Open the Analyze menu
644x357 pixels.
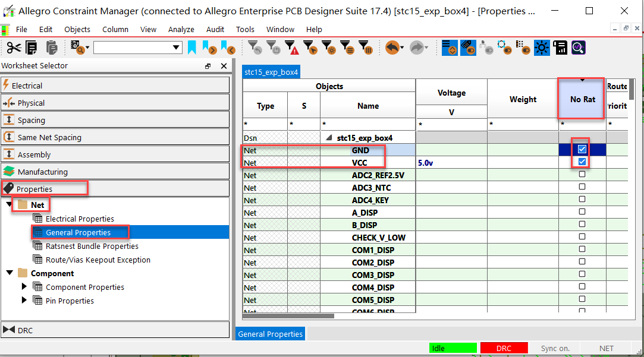[181, 29]
